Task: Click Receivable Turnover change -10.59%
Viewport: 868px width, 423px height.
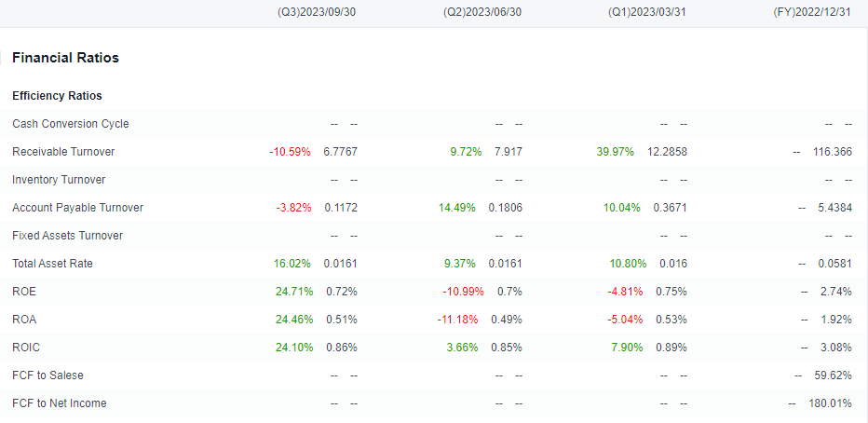Action: pos(290,152)
